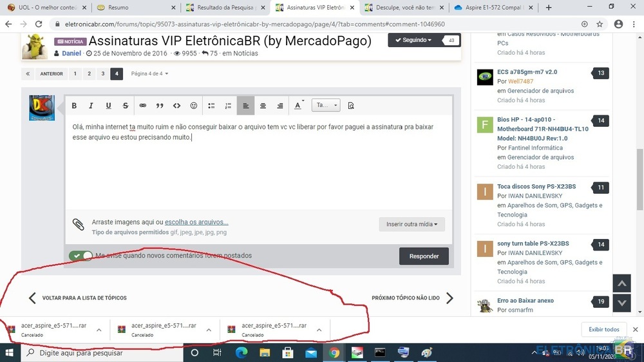Click the preview icon in the editor toolbar
Screen dimensions: 644x362
pos(351,106)
